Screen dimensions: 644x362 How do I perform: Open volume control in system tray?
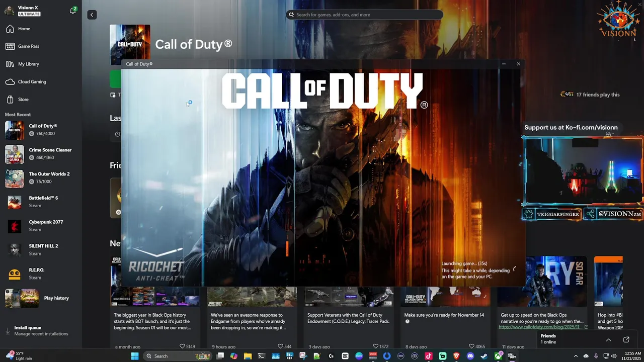(613, 356)
